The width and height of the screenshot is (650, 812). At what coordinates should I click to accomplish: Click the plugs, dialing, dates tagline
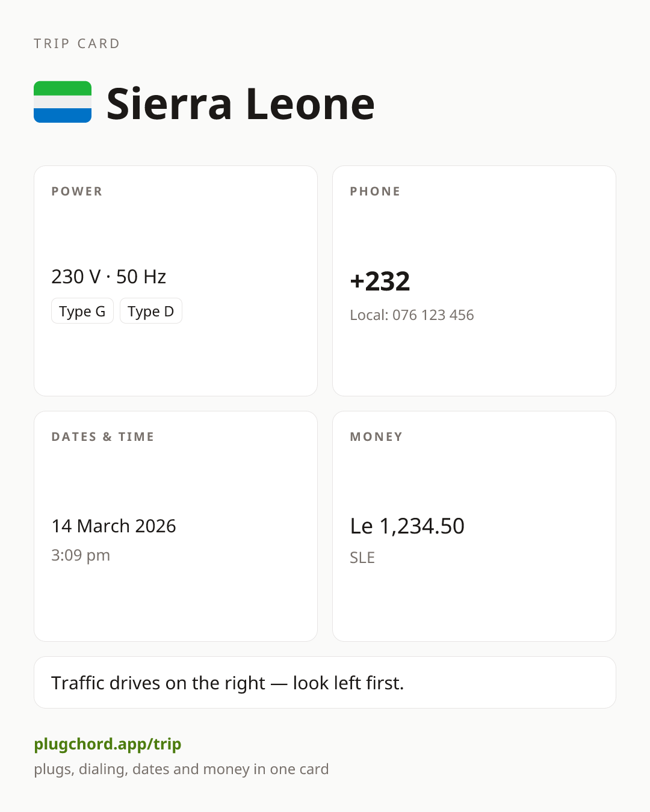[181, 769]
